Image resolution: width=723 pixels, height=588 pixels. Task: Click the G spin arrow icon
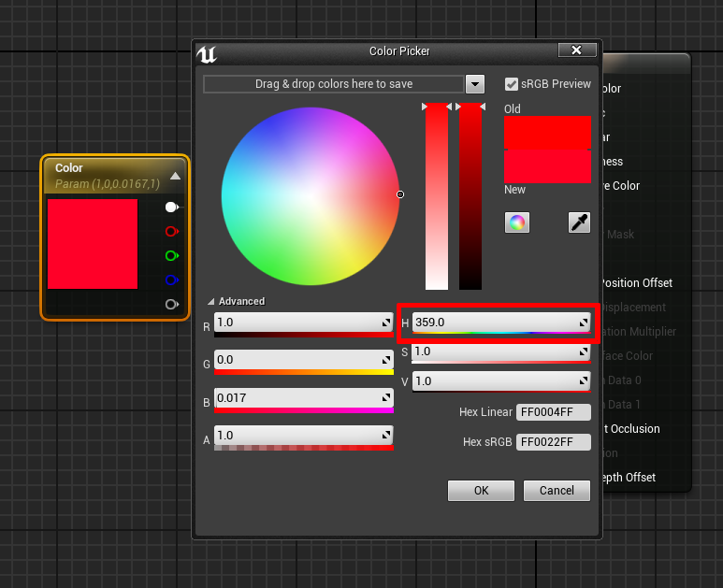(x=386, y=360)
